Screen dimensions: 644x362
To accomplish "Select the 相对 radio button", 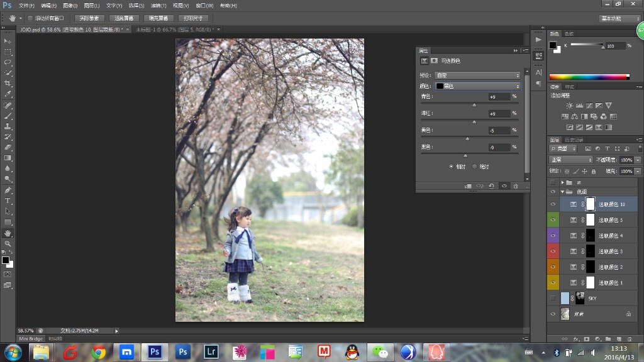I will tap(451, 167).
